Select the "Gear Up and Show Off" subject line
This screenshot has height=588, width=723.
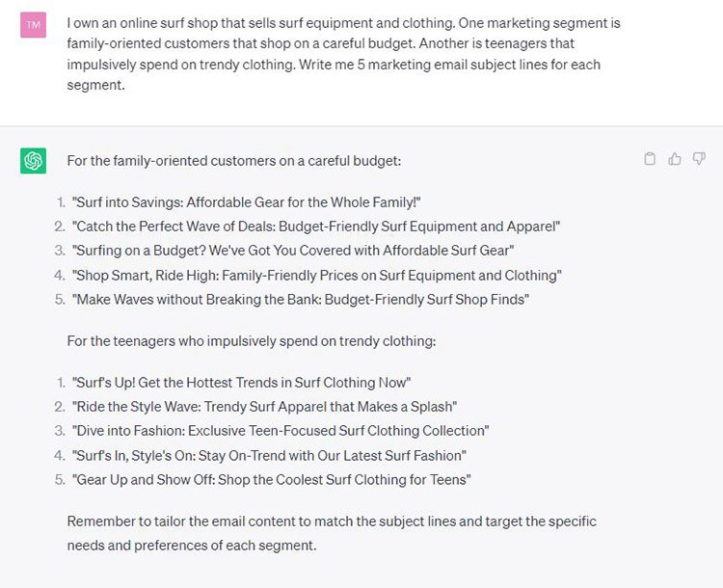(271, 479)
